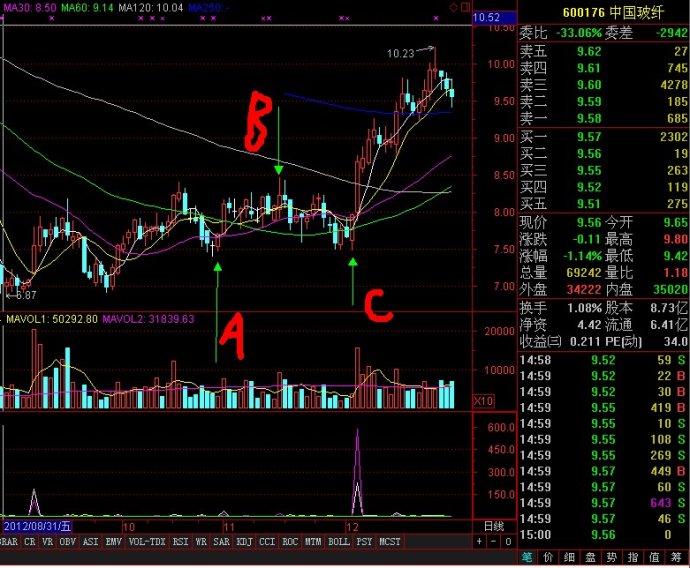Switch to the VR indicator tab

coord(48,542)
